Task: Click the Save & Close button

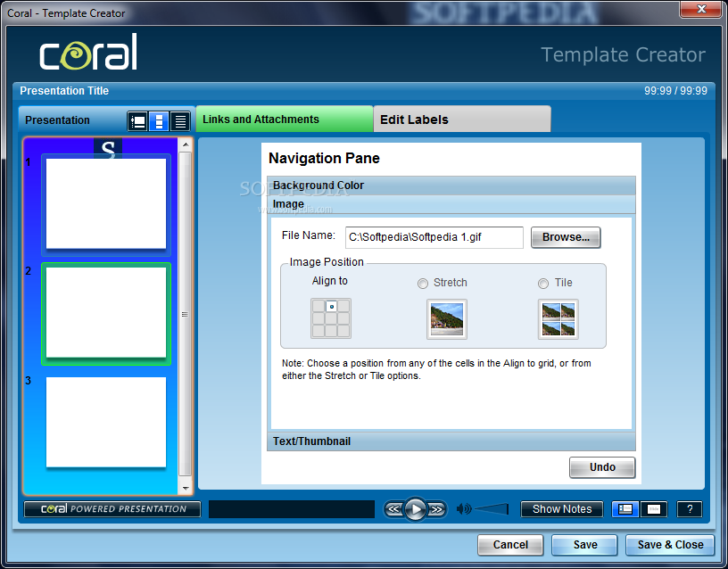Action: click(670, 545)
